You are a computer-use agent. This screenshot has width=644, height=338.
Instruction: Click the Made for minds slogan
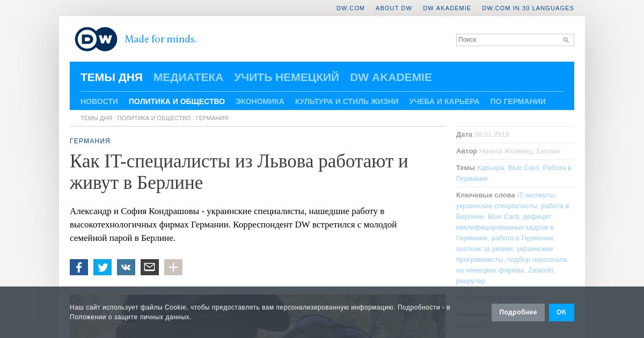(x=161, y=39)
